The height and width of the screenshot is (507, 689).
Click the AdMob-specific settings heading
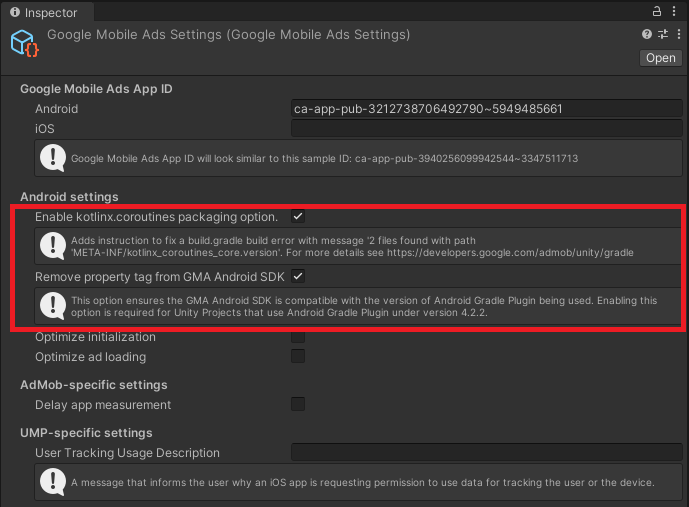pos(94,385)
